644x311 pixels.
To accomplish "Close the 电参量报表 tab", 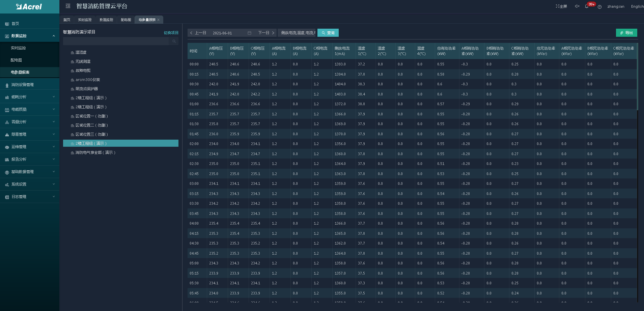I will (x=158, y=20).
